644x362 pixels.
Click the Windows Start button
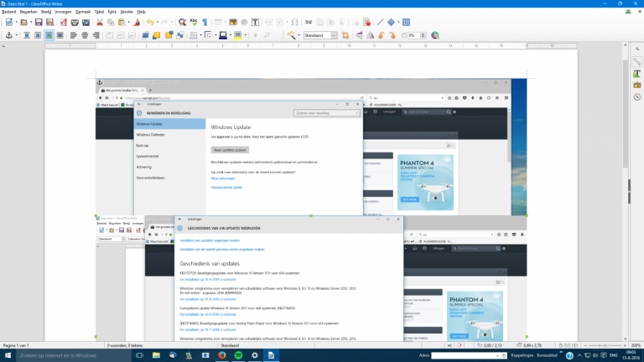(x=8, y=355)
